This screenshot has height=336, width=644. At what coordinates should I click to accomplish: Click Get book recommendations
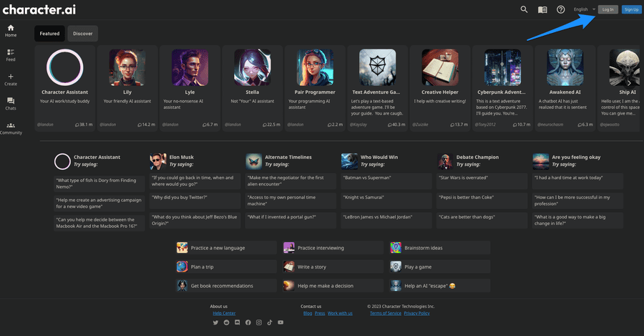[226, 285]
